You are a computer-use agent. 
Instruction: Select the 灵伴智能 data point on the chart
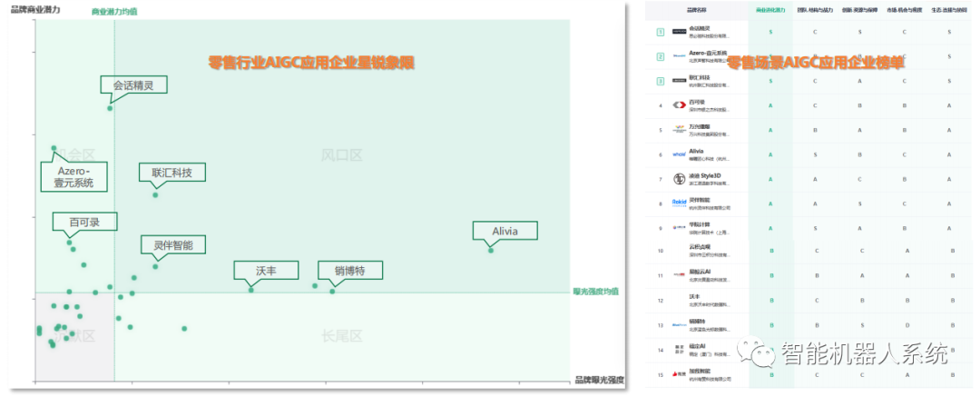(x=155, y=267)
